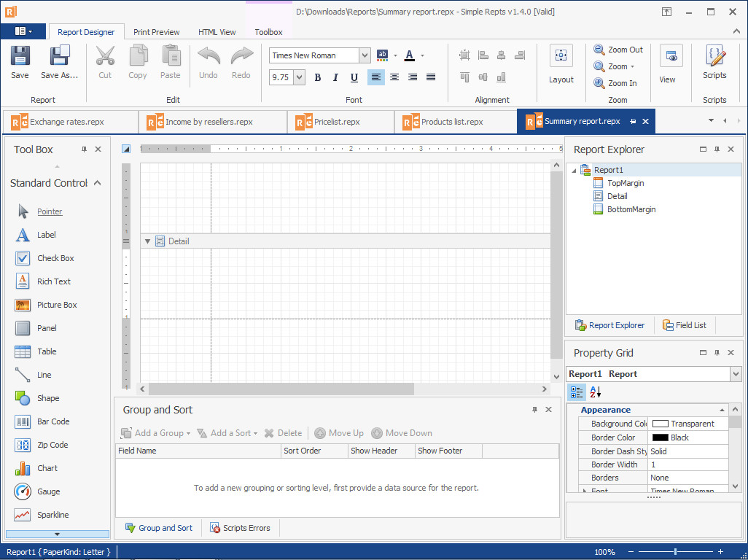Open the Income by resellers.repx tab
The image size is (748, 560).
click(x=213, y=122)
